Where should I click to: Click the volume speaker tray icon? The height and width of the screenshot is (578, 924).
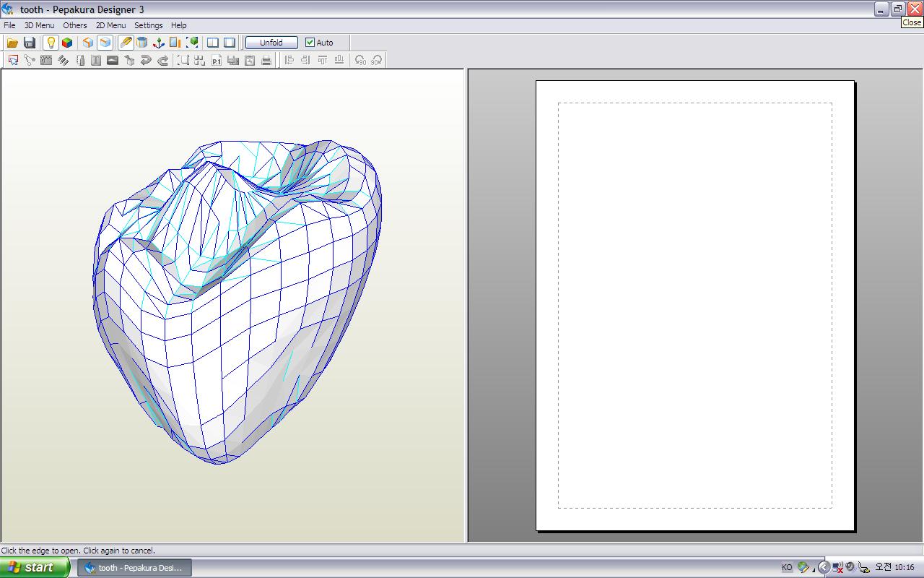[850, 567]
